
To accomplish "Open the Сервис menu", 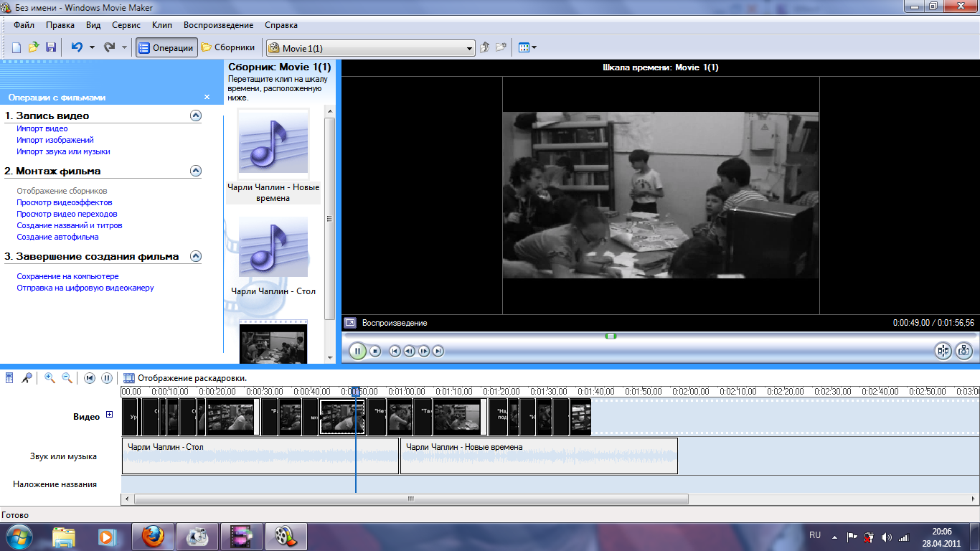I will point(126,25).
